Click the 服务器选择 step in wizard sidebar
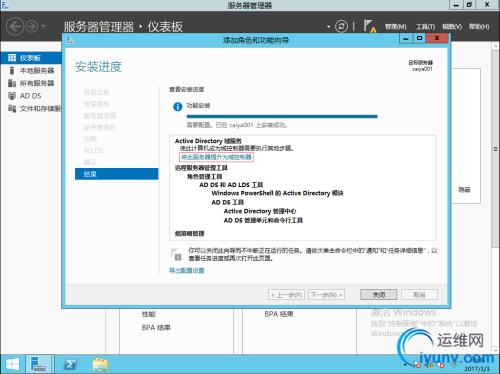The height and width of the screenshot is (374, 500). click(x=100, y=116)
